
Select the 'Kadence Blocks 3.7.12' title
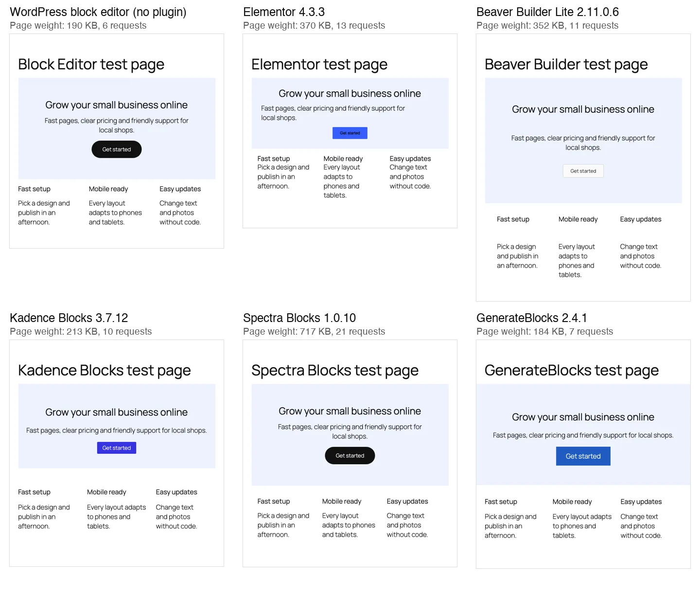tap(69, 318)
